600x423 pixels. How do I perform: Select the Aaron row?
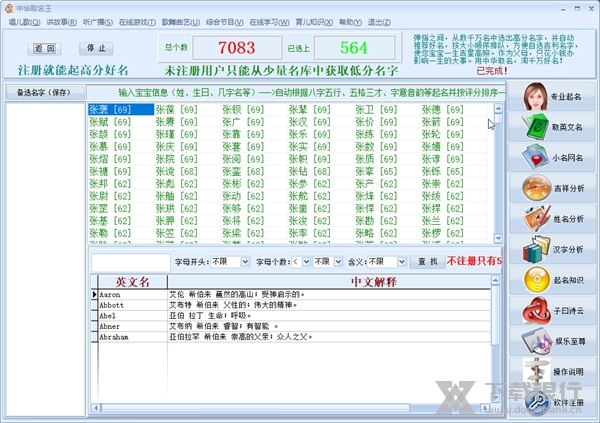tap(291, 294)
